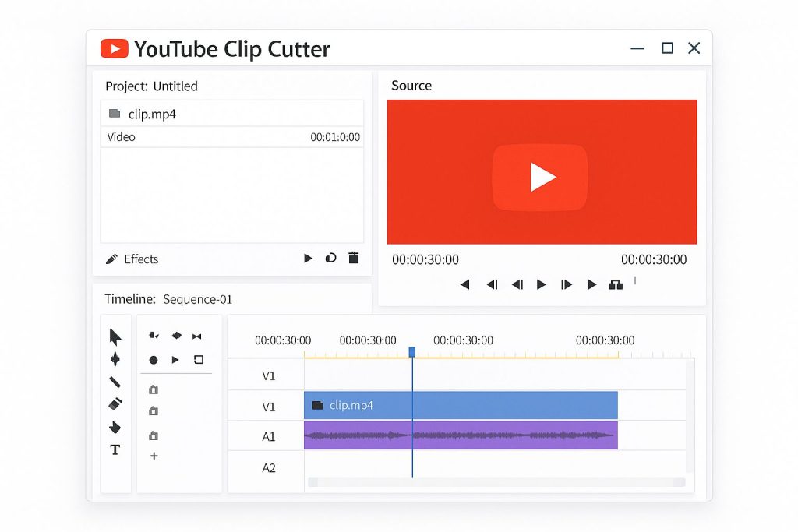Click V1 track label beside clip.mp4 clip
Screen dimensions: 798x532
pyautogui.click(x=269, y=407)
